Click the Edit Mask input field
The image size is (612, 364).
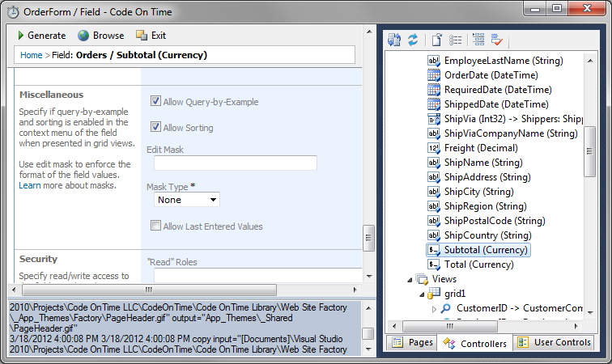click(236, 163)
